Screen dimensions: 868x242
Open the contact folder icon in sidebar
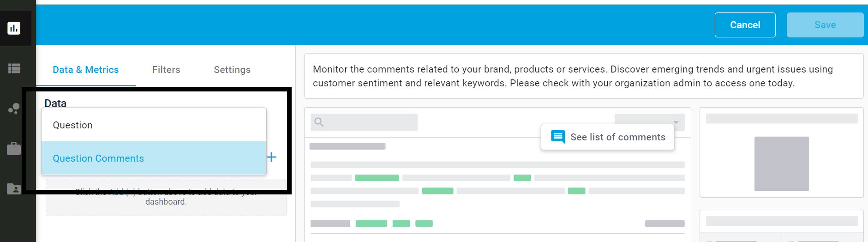pos(14,188)
